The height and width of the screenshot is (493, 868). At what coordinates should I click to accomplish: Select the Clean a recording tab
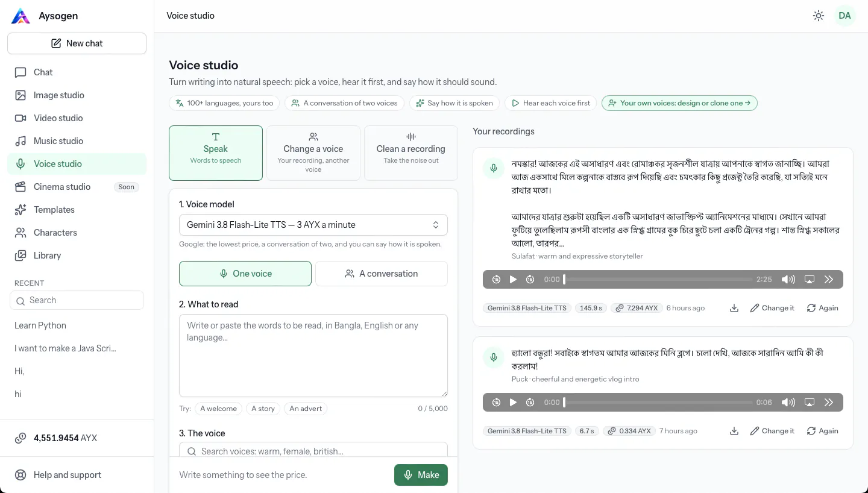(x=411, y=153)
